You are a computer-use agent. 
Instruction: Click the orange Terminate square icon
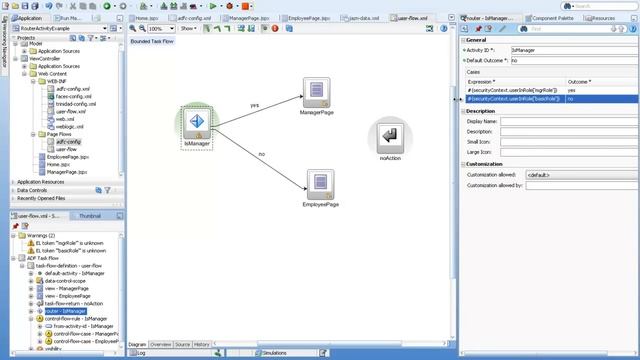[x=245, y=6]
